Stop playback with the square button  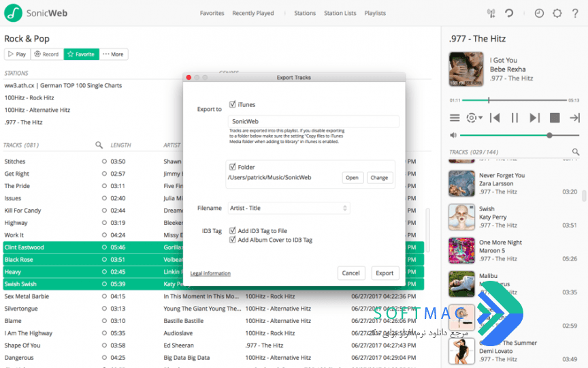tap(555, 118)
